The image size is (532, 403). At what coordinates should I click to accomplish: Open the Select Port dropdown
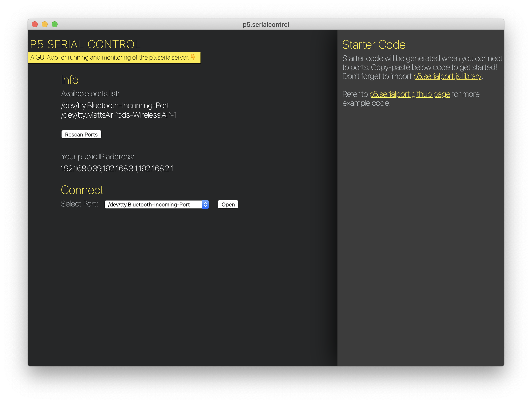click(153, 204)
